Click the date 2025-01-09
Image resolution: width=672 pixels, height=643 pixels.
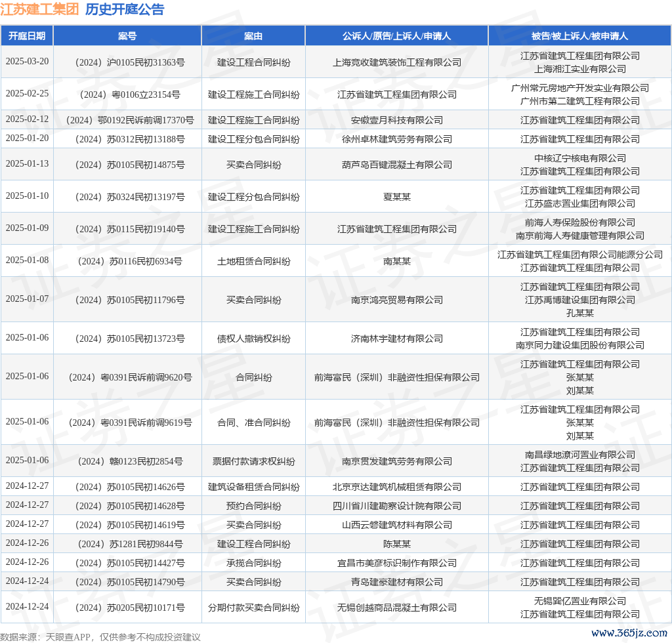pyautogui.click(x=27, y=228)
